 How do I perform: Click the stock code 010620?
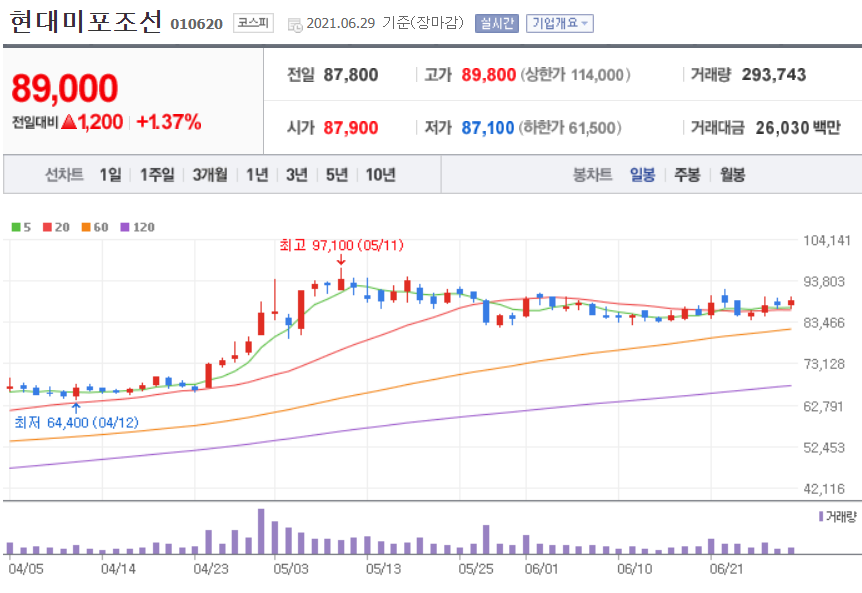[x=197, y=24]
